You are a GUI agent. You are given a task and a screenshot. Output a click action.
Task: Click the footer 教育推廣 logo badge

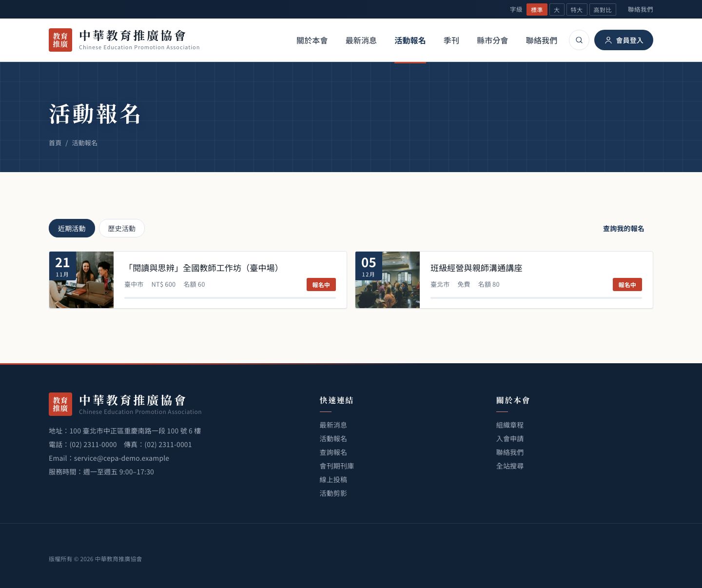pyautogui.click(x=60, y=404)
